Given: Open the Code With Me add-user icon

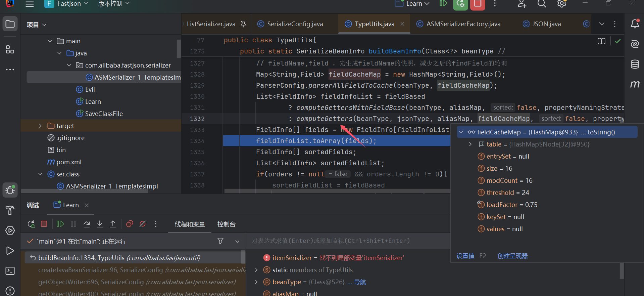Looking at the screenshot, I should coord(522,4).
